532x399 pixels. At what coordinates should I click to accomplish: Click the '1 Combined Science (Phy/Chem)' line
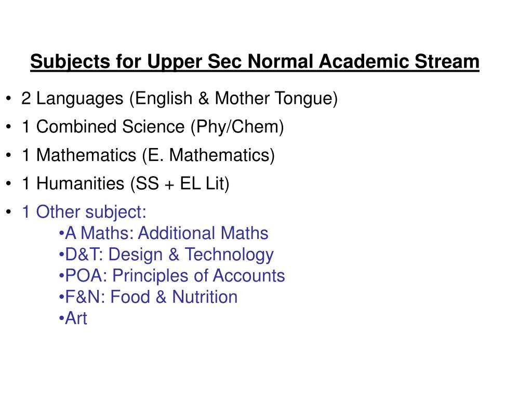coord(153,127)
